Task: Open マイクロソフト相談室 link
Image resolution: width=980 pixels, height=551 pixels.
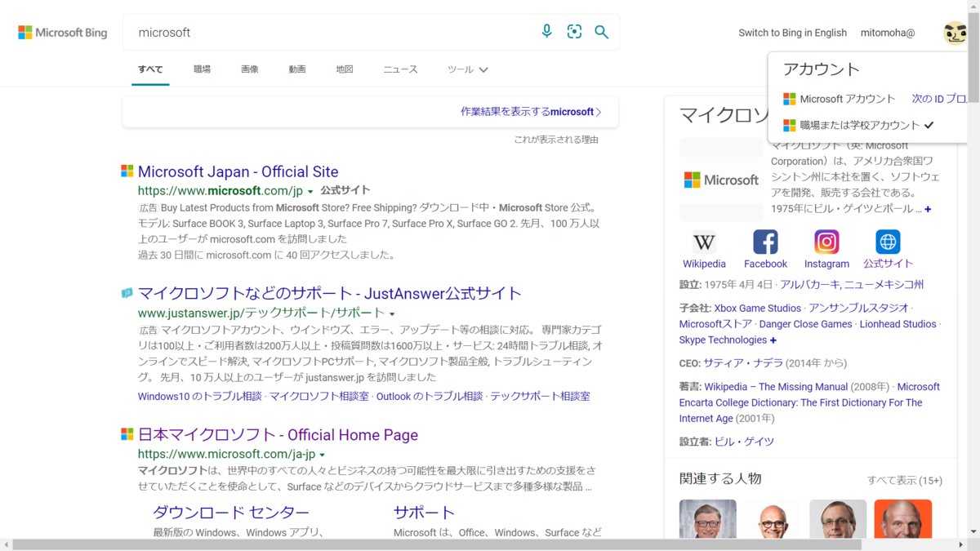Action: click(x=319, y=396)
